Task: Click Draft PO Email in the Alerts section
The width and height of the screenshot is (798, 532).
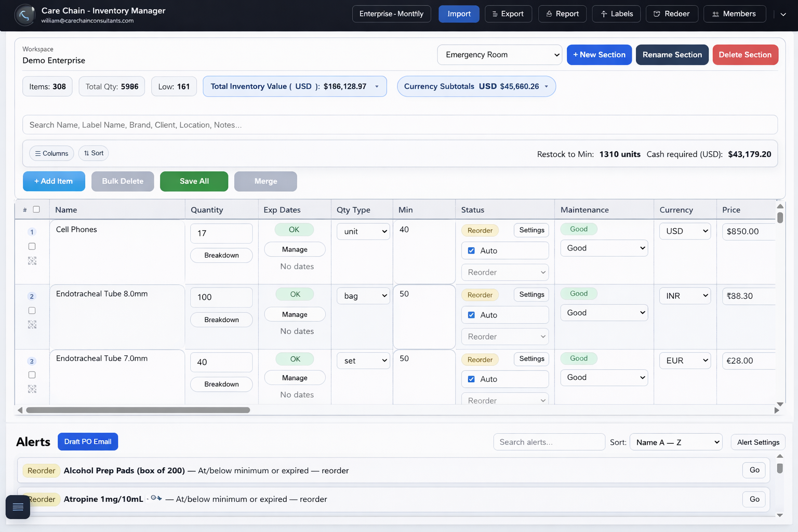Action: 87,441
